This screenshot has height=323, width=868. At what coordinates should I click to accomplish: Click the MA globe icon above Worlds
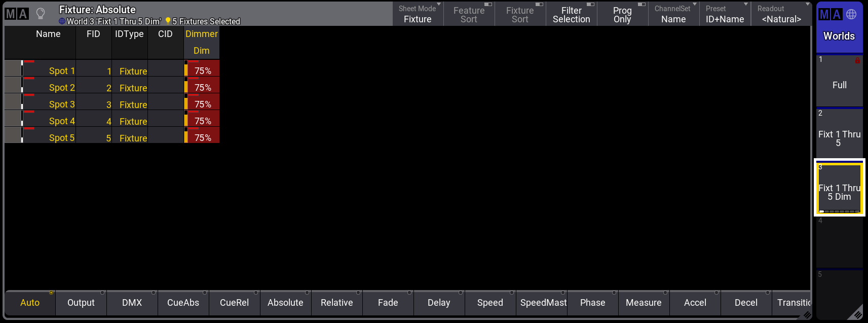pyautogui.click(x=839, y=15)
